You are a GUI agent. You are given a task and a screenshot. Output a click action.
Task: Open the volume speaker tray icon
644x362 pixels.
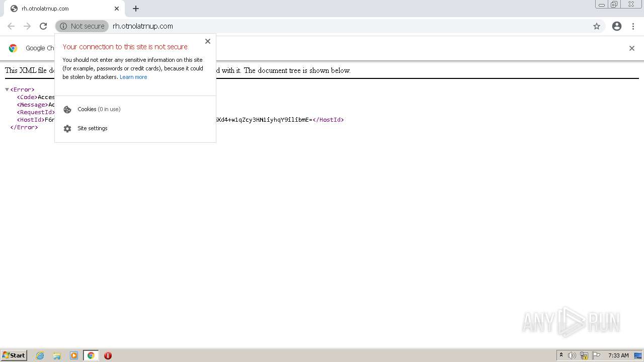point(572,355)
